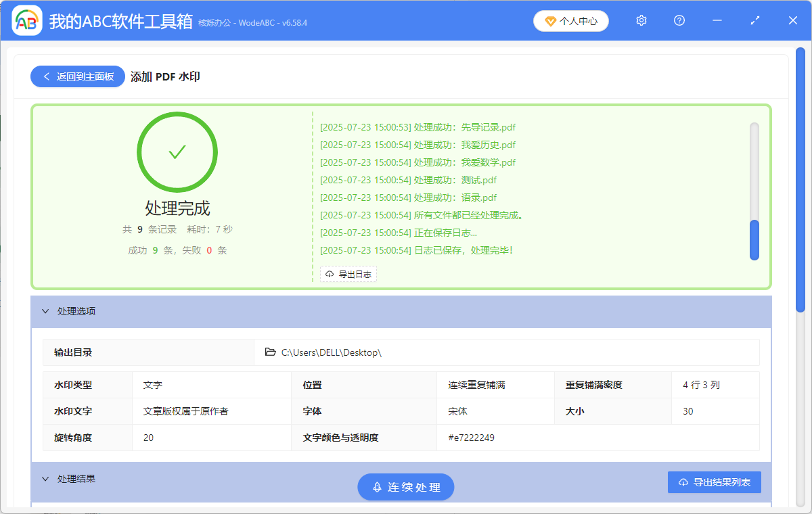
Task: Return to main panel with 返回到主面板
Action: (x=78, y=76)
